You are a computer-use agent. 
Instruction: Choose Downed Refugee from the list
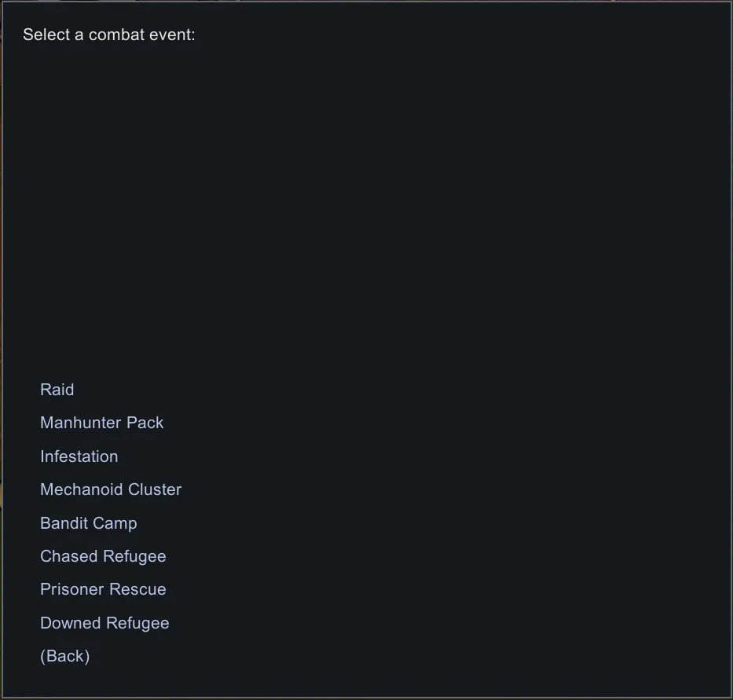pyautogui.click(x=104, y=623)
